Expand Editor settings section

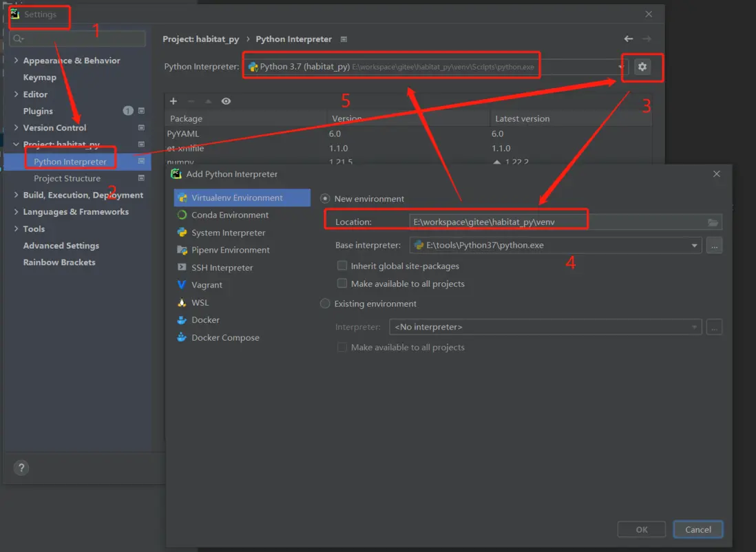16,94
